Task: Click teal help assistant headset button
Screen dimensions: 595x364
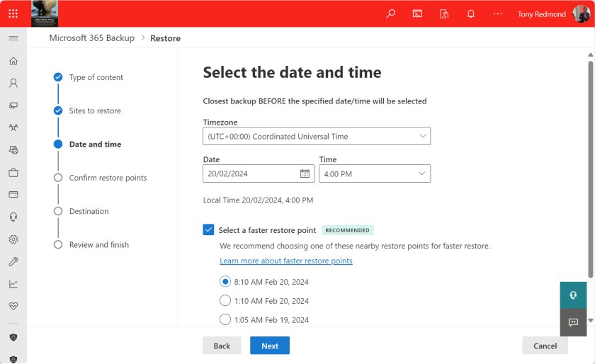Action: (573, 295)
